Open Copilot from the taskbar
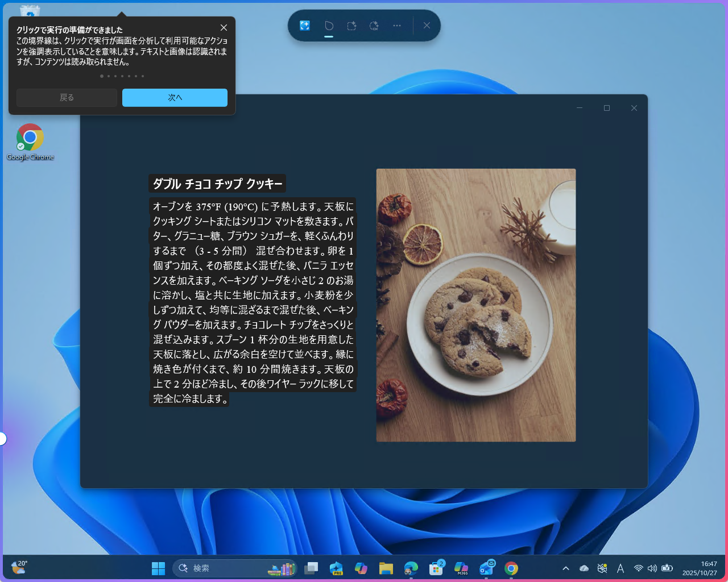The width and height of the screenshot is (728, 582). 362,568
